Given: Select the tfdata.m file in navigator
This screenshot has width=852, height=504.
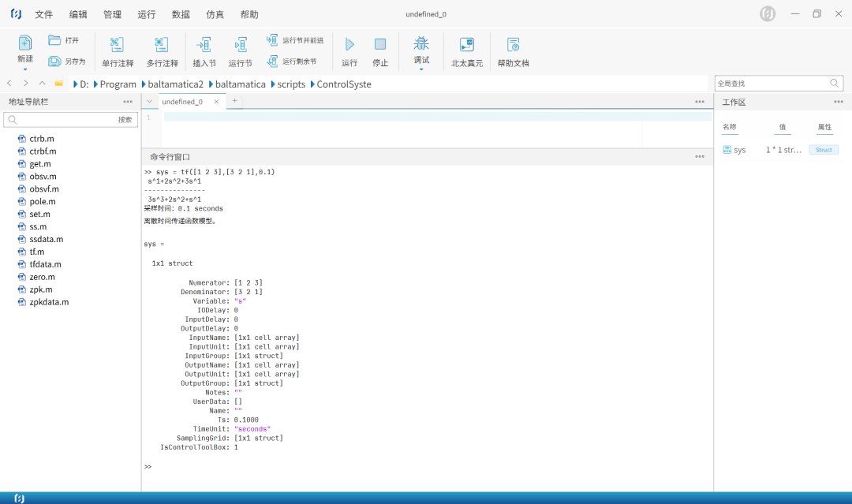Looking at the screenshot, I should [45, 264].
